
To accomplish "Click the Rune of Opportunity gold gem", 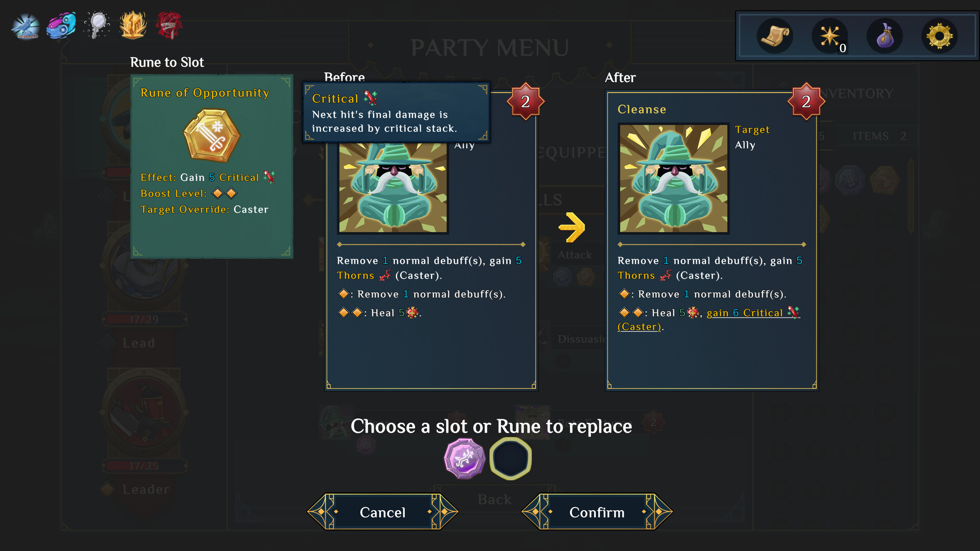I will coord(211,136).
